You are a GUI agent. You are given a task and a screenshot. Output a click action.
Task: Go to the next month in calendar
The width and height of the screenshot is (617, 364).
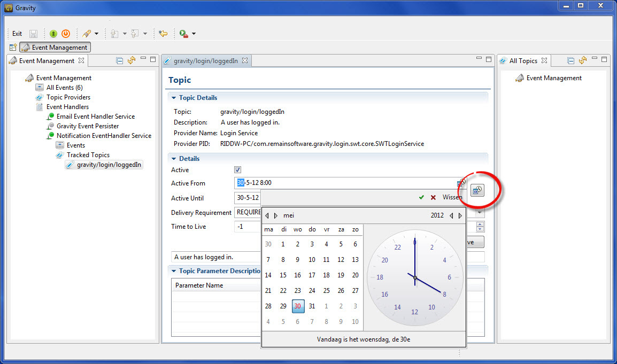(x=276, y=215)
